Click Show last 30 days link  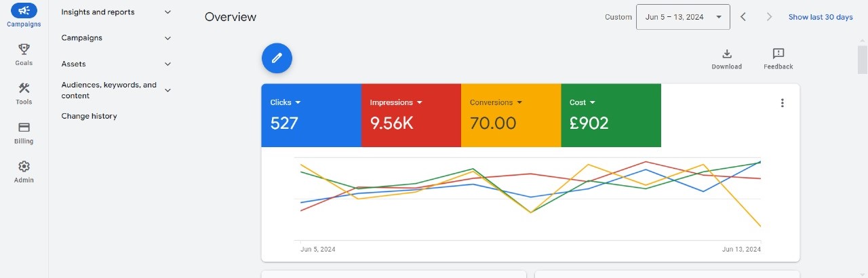point(821,17)
